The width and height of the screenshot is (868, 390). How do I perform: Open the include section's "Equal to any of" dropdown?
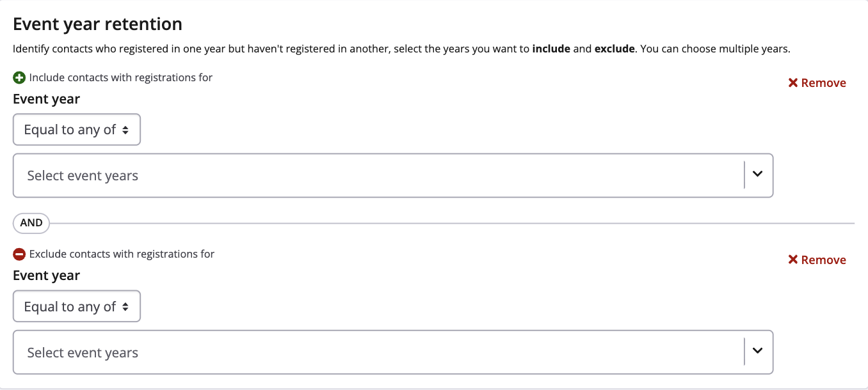[77, 130]
